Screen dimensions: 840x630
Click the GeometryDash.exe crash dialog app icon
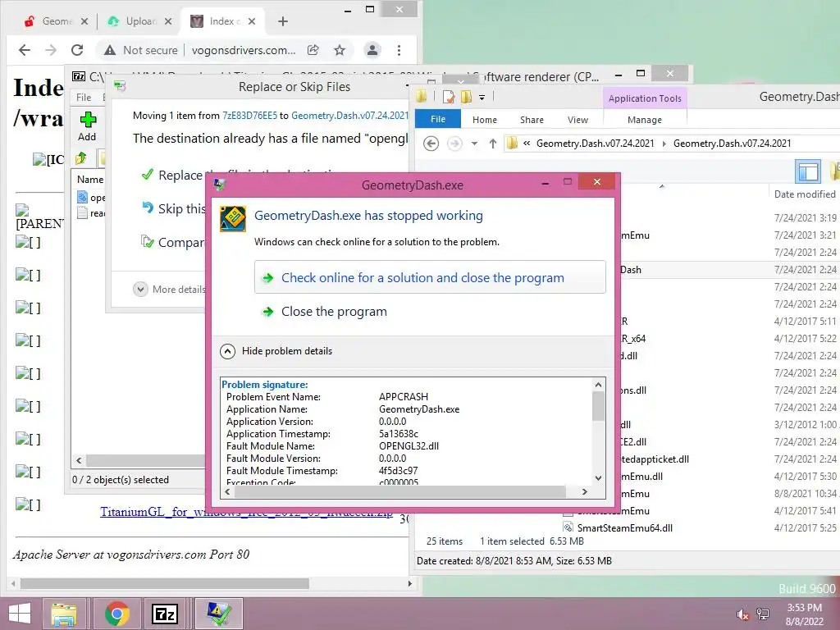(233, 219)
